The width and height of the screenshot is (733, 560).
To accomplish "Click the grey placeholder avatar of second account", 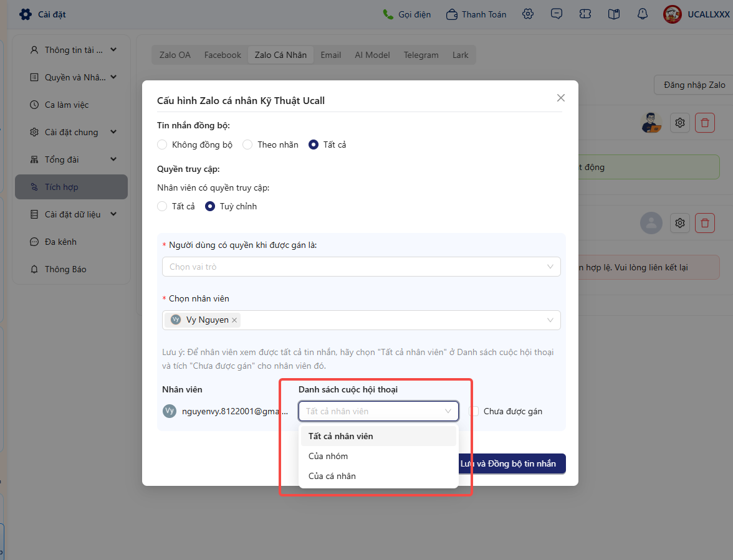I will (x=651, y=223).
